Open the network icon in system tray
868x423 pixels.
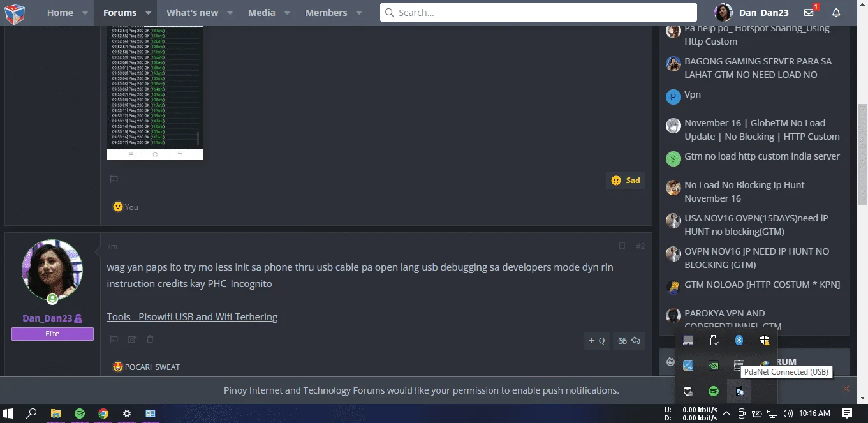[772, 413]
